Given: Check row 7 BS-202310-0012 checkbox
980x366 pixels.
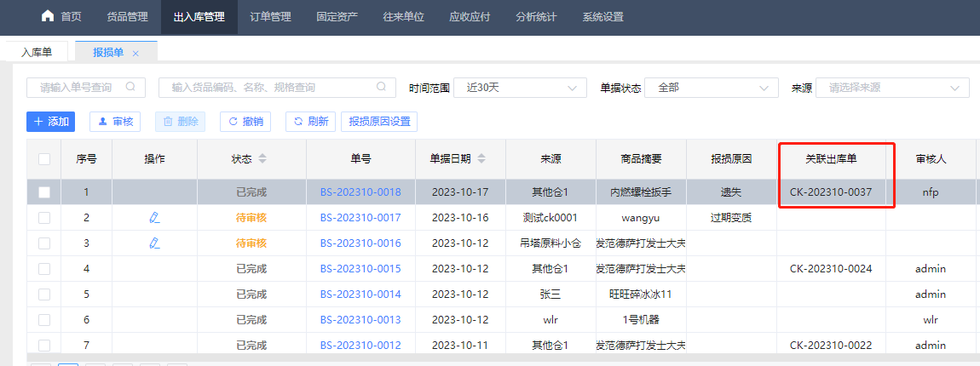Looking at the screenshot, I should [44, 346].
